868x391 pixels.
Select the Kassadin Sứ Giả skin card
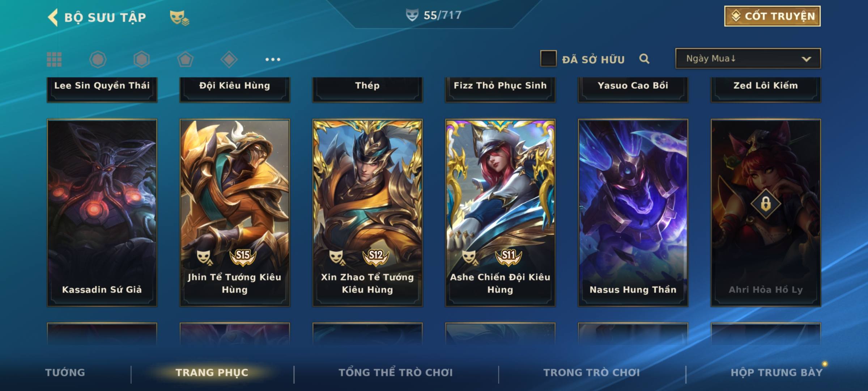click(102, 213)
